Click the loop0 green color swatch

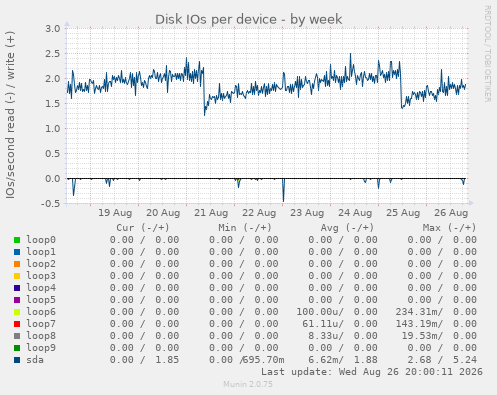pyautogui.click(x=17, y=240)
